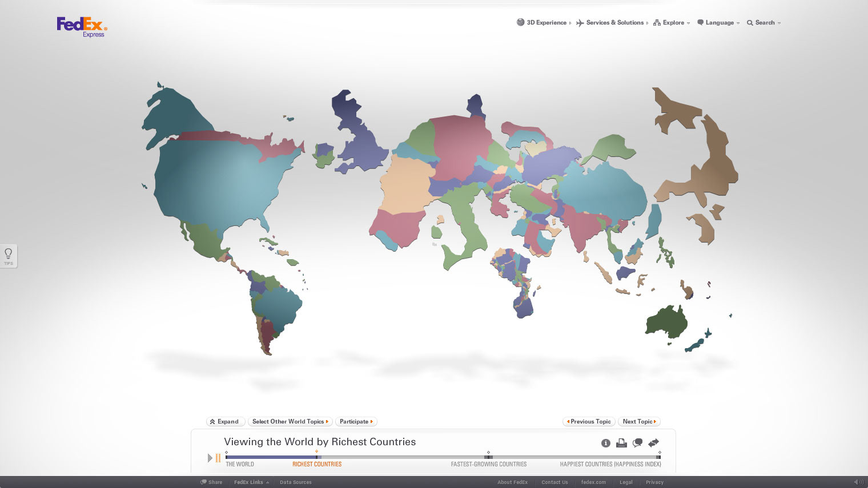Open the 3D Experience menu
This screenshot has width=868, height=488.
pyautogui.click(x=544, y=23)
